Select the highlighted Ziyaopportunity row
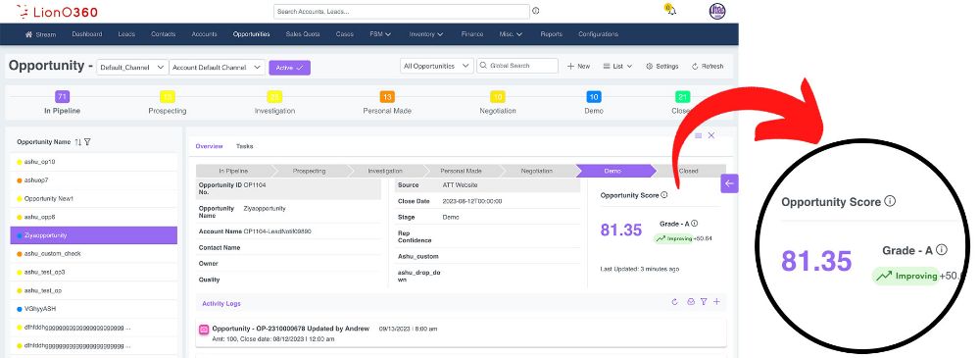This screenshot has width=980, height=358. (x=94, y=235)
